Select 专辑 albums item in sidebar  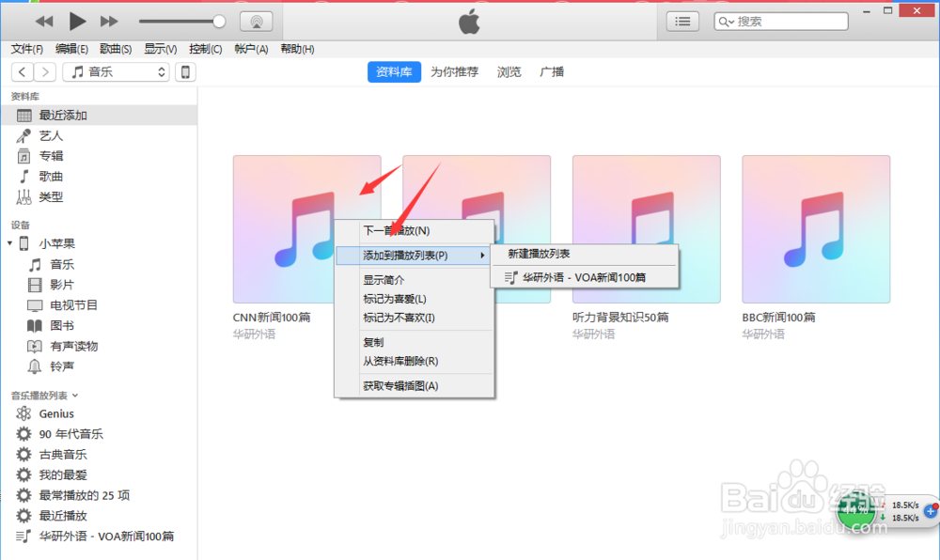99,156
